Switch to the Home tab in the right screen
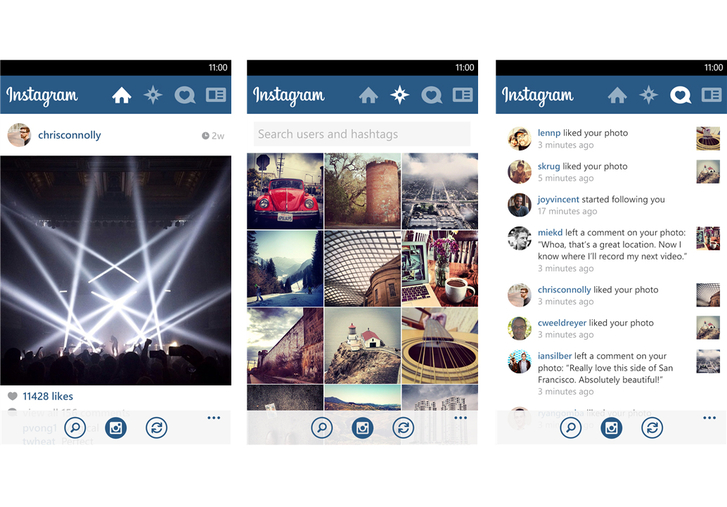Screen dimensions: 727x507 click(617, 95)
